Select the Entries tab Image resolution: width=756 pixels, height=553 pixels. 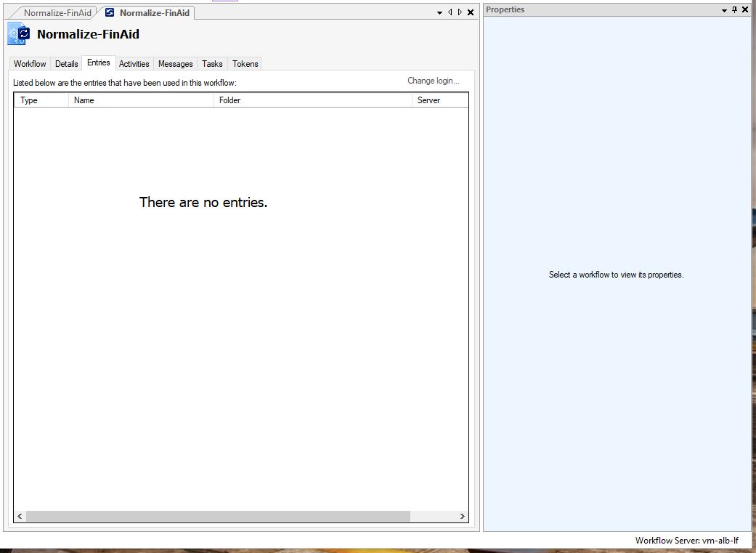pyautogui.click(x=98, y=62)
